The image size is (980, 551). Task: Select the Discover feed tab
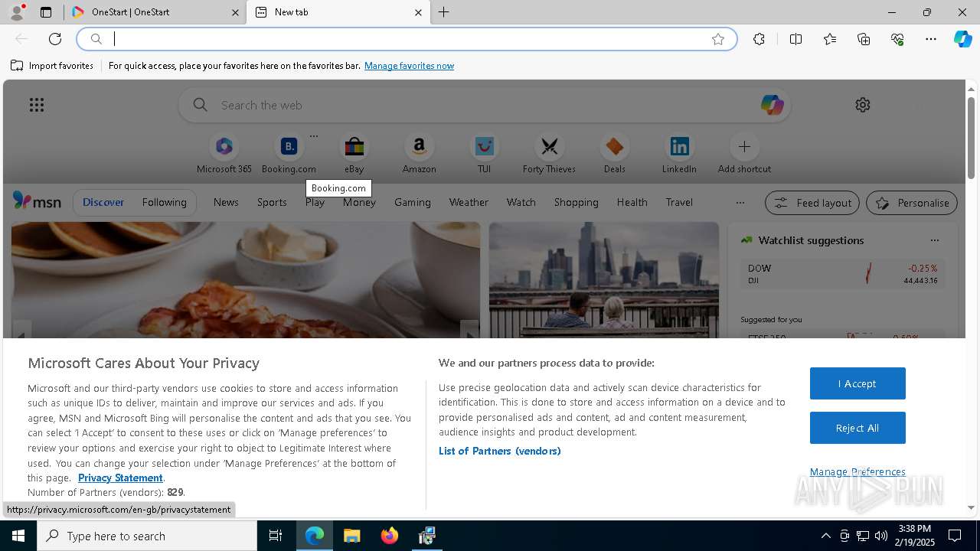(x=103, y=202)
